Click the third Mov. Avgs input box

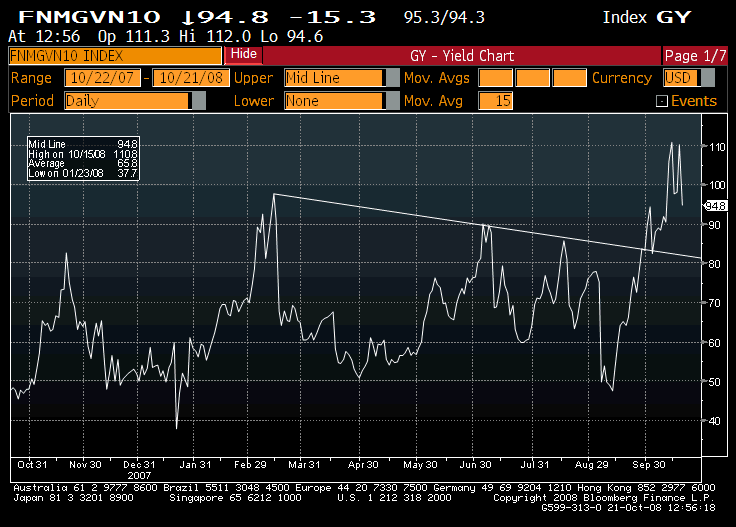click(x=569, y=78)
